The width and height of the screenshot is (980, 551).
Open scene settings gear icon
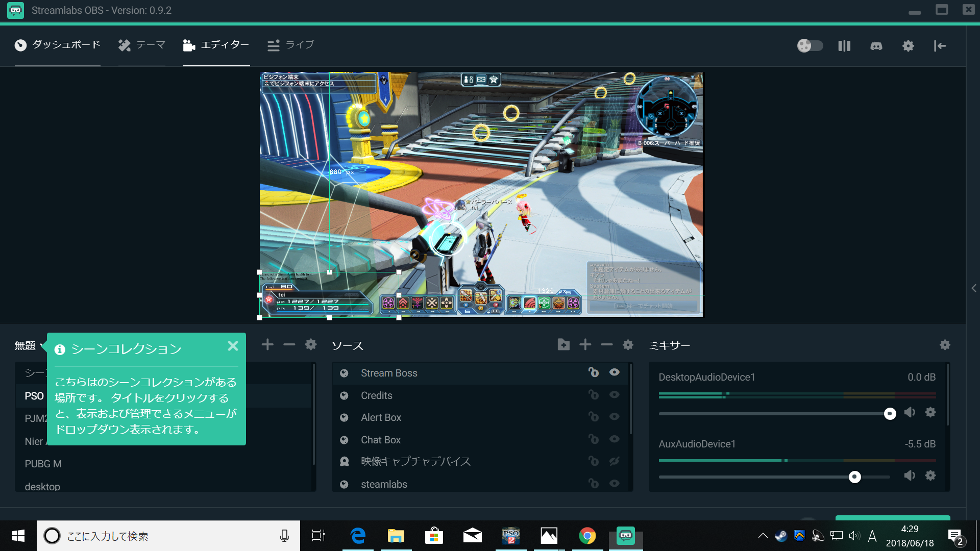[x=311, y=345]
